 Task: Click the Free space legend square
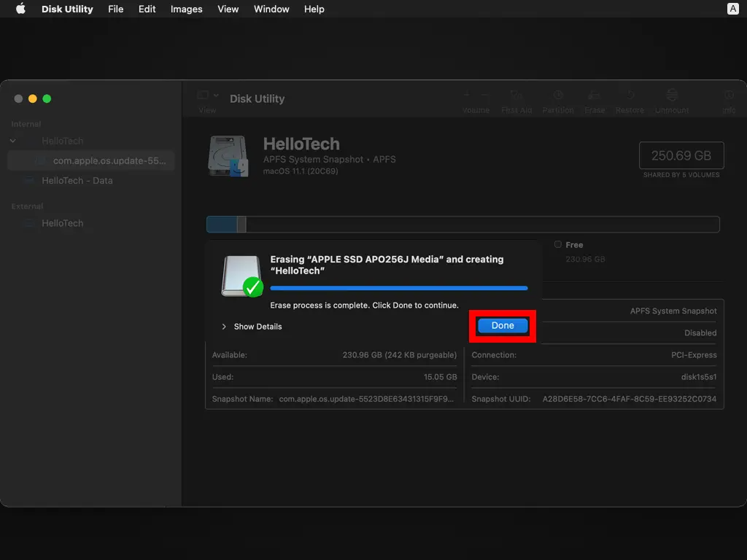(x=558, y=245)
